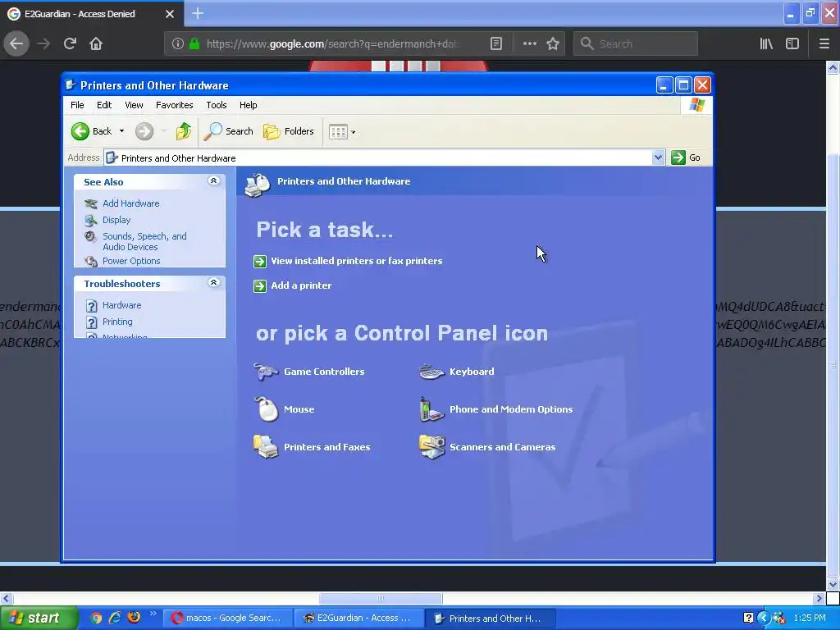Image resolution: width=840 pixels, height=630 pixels.
Task: Open the Search magnifier in toolbar
Action: 229,131
